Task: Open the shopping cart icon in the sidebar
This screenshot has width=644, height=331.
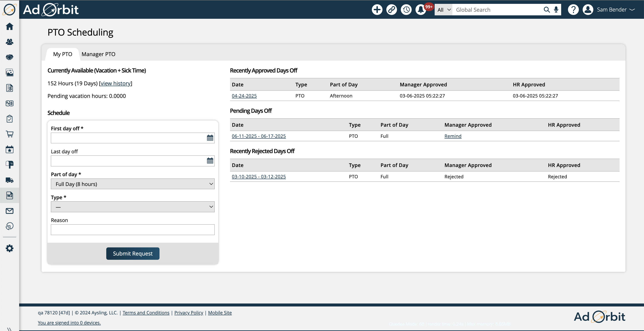Action: (10, 134)
